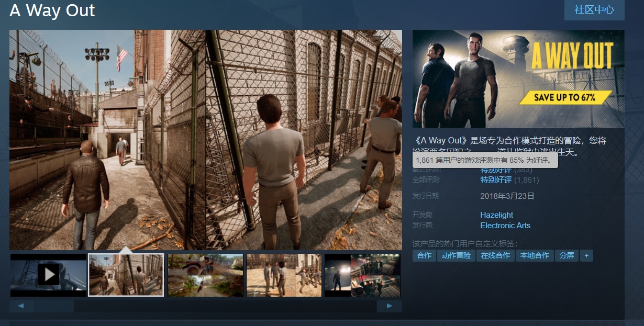The image size is (644, 326).
Task: Select the 合作 tag
Action: click(x=424, y=256)
